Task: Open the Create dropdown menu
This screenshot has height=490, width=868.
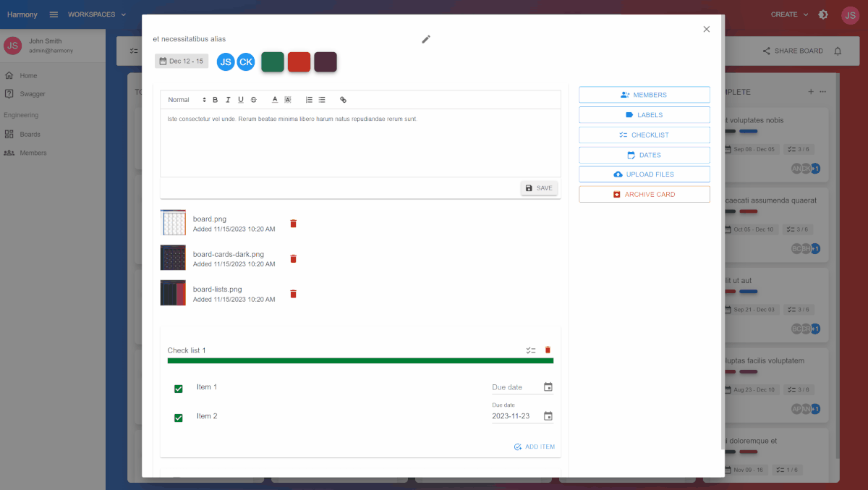Action: 789,14
